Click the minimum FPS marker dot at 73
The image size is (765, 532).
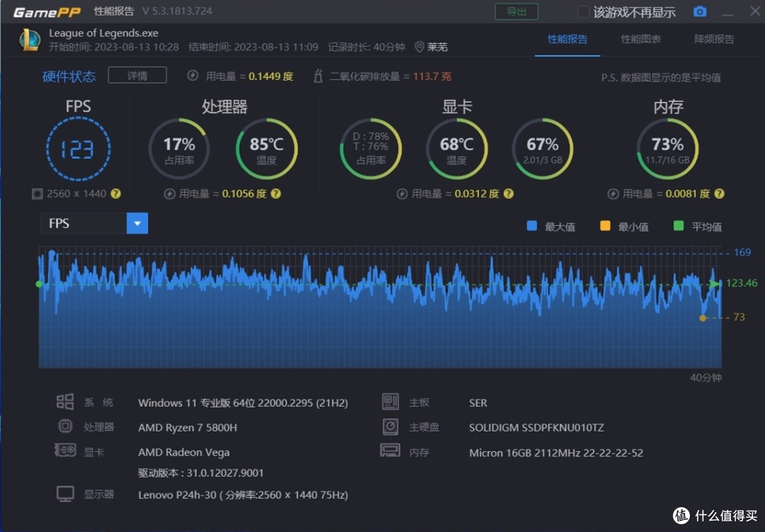pos(703,318)
